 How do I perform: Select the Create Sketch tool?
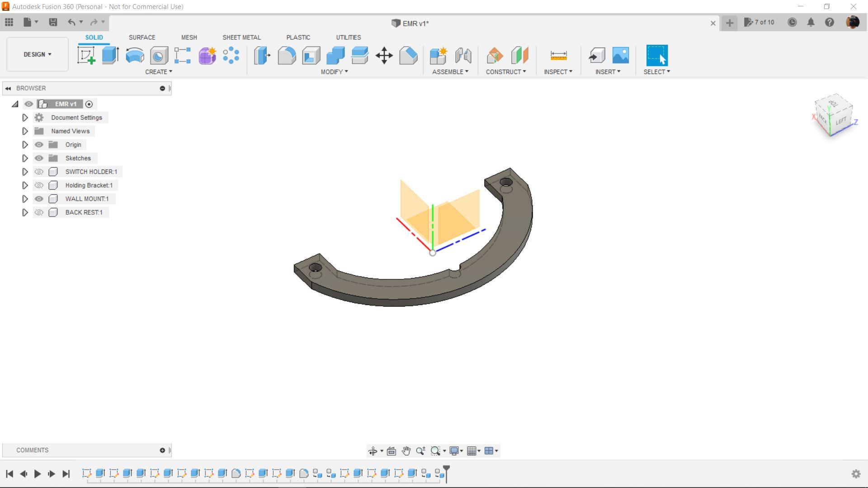[x=86, y=56]
